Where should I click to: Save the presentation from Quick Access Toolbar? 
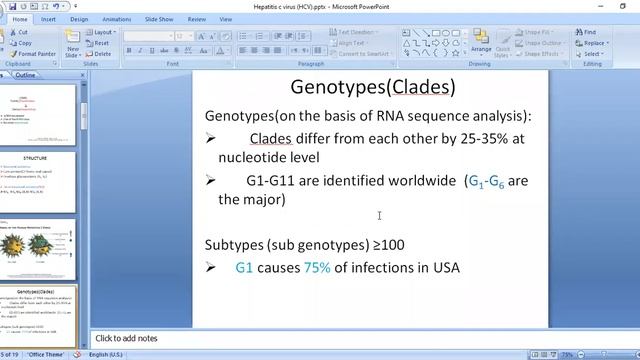[x=12, y=7]
